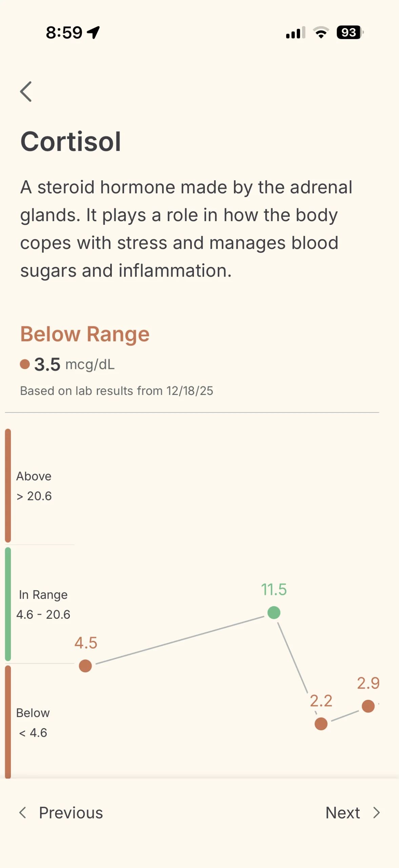This screenshot has width=399, height=868.
Task: Select the 4.5 data point on chart
Action: pyautogui.click(x=85, y=666)
